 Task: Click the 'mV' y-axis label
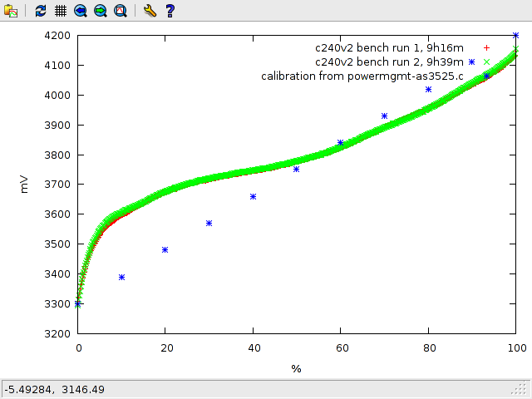pyautogui.click(x=24, y=185)
